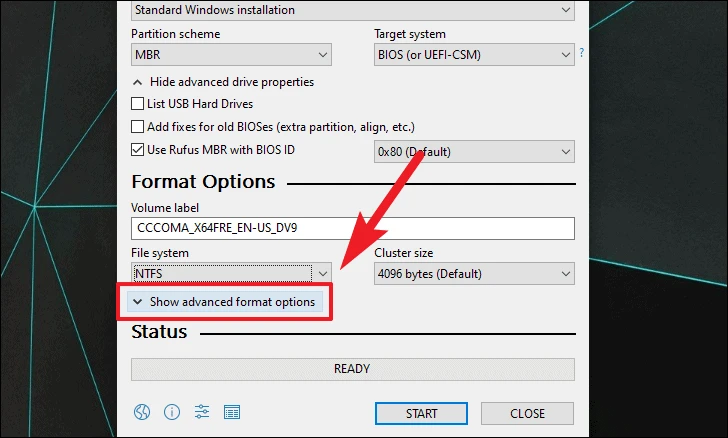This screenshot has height=438, width=728.
Task: Open the File system NTFS dropdown
Action: point(231,274)
